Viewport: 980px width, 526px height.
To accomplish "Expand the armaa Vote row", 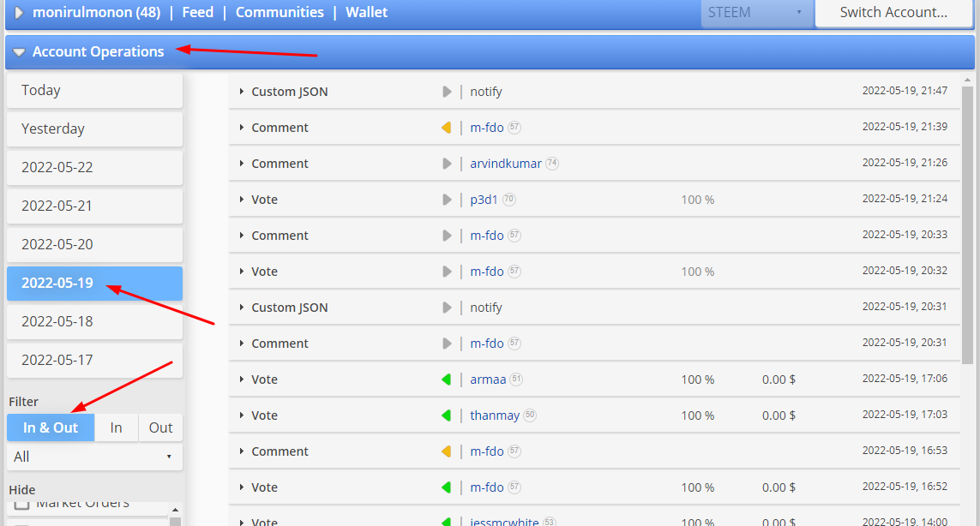I will [241, 380].
